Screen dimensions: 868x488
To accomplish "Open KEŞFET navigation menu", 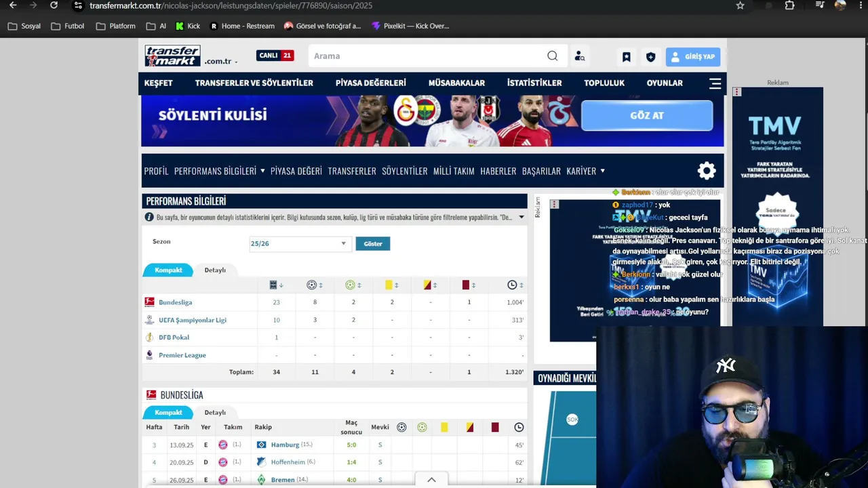I will pos(159,83).
